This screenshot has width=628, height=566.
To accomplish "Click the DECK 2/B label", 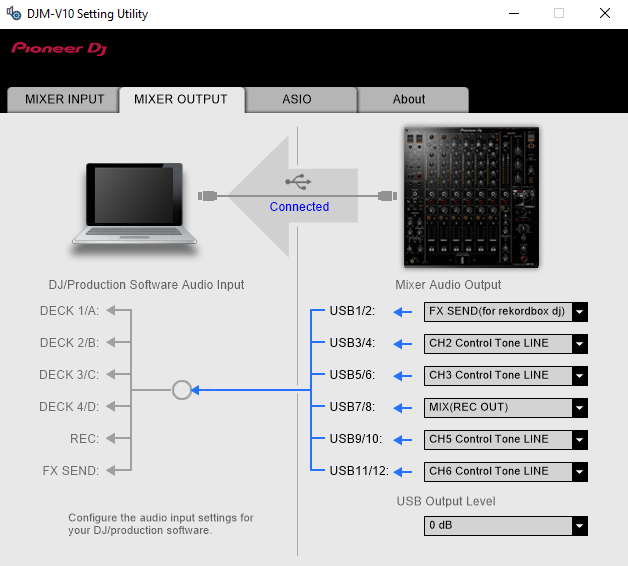I will click(x=69, y=343).
